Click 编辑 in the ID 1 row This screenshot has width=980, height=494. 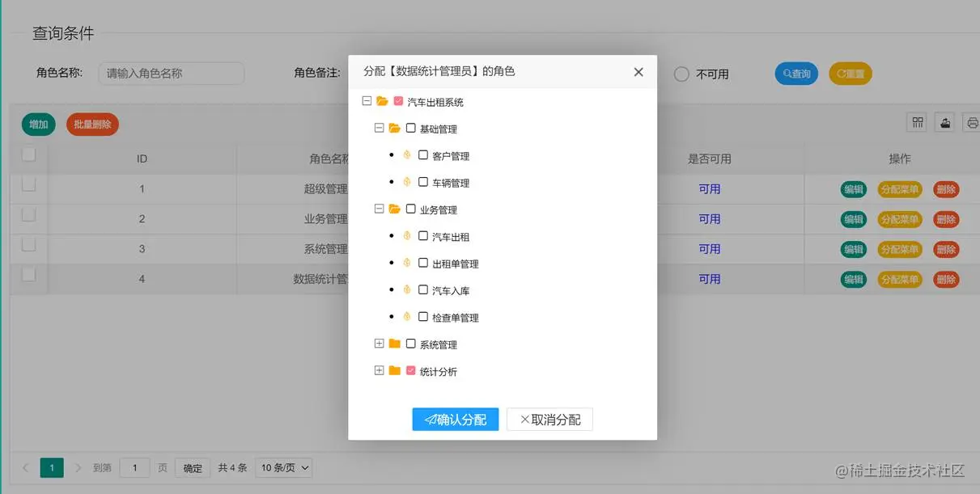[854, 189]
